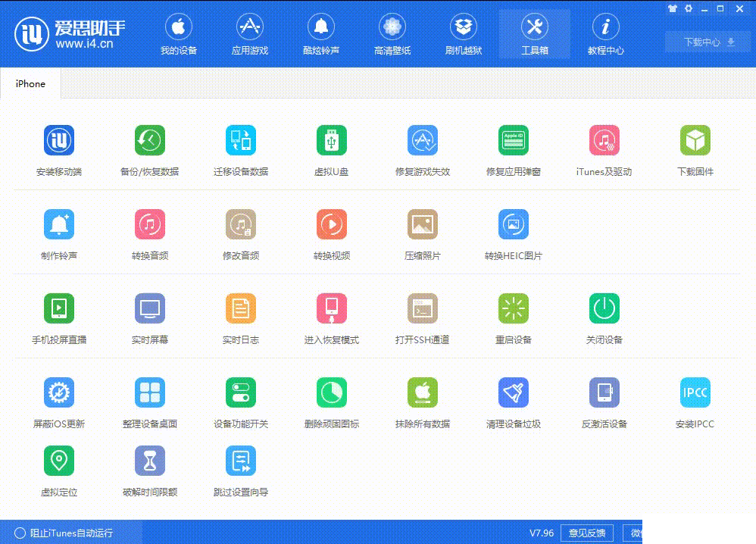Viewport: 756px width, 544px height.
Task: Open 反激活设备 deactivate tool
Action: pyautogui.click(x=604, y=392)
